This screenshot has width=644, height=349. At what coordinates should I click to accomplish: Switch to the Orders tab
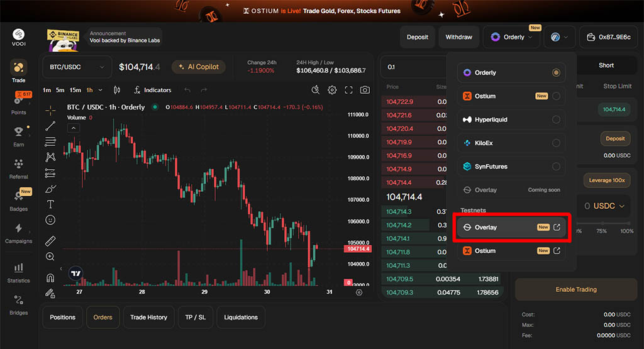(103, 318)
